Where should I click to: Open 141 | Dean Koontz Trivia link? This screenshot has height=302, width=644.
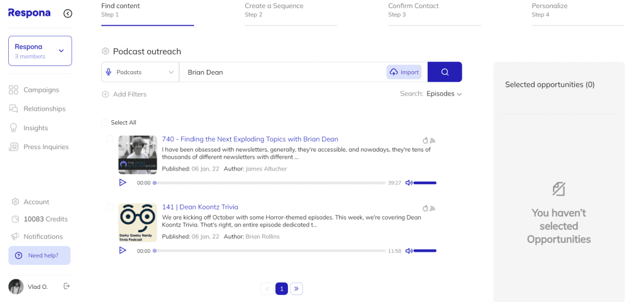pyautogui.click(x=200, y=207)
